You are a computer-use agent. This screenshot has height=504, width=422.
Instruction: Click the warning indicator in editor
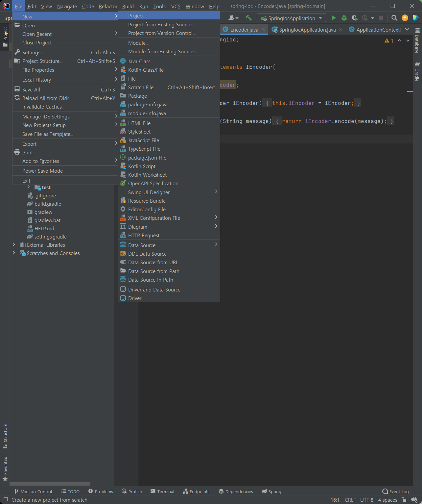click(389, 40)
